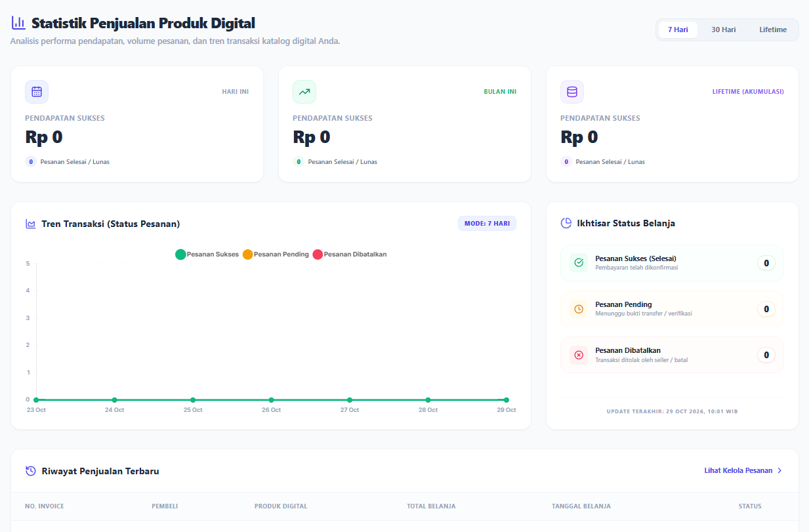809x532 pixels.
Task: Click the Tren Transaksi (Status Pesanan) heading
Action: (111, 224)
